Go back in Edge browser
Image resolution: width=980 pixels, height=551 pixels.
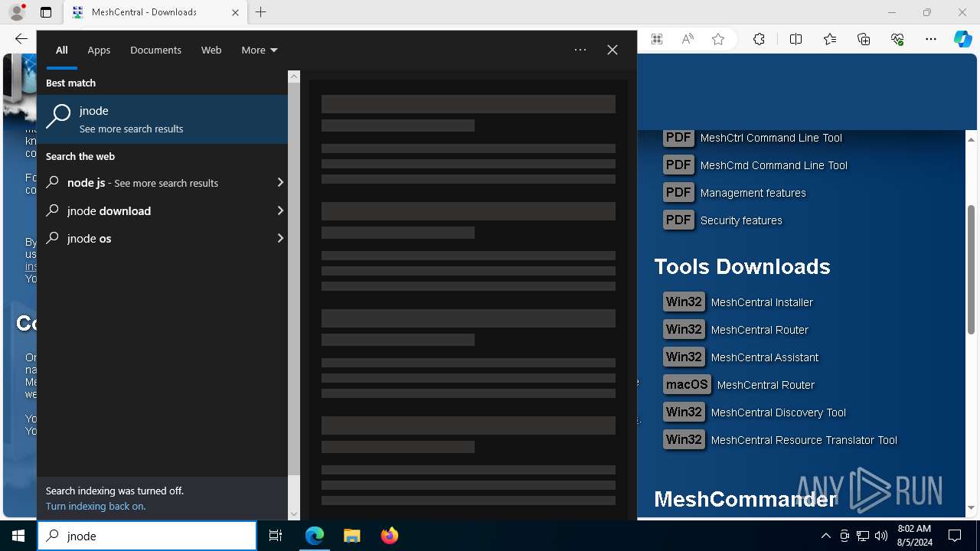[21, 39]
